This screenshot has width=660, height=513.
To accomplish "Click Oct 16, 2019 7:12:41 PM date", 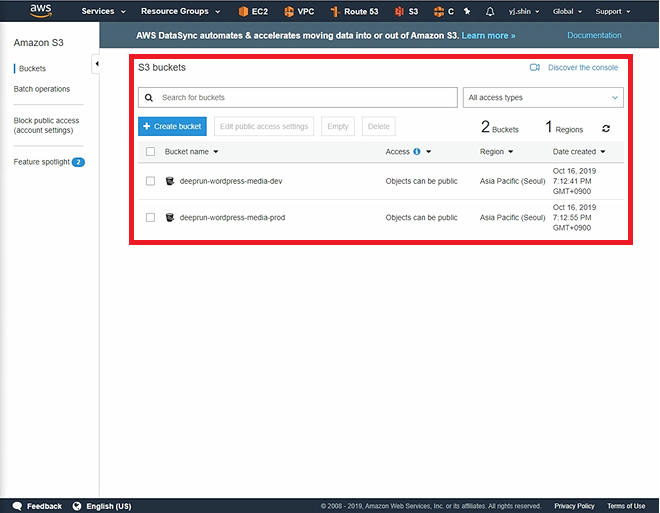I will pos(574,181).
